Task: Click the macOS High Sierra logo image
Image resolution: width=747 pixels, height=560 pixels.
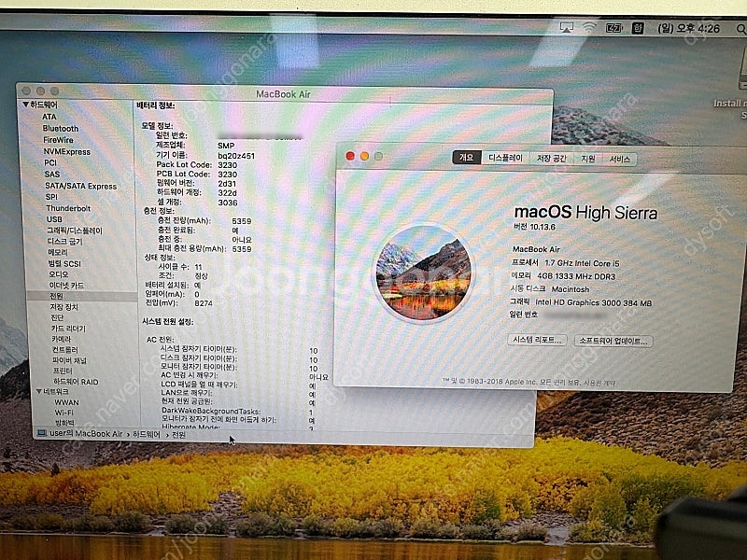Action: 422,273
